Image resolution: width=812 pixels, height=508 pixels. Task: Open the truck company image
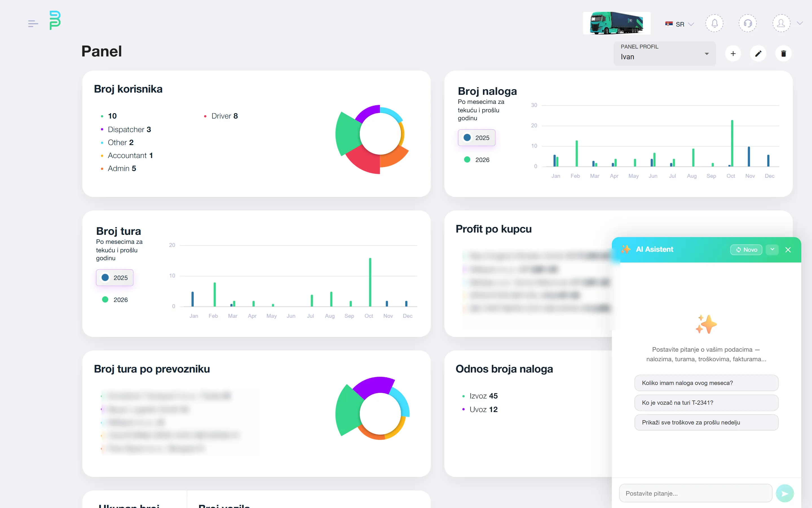[617, 23]
